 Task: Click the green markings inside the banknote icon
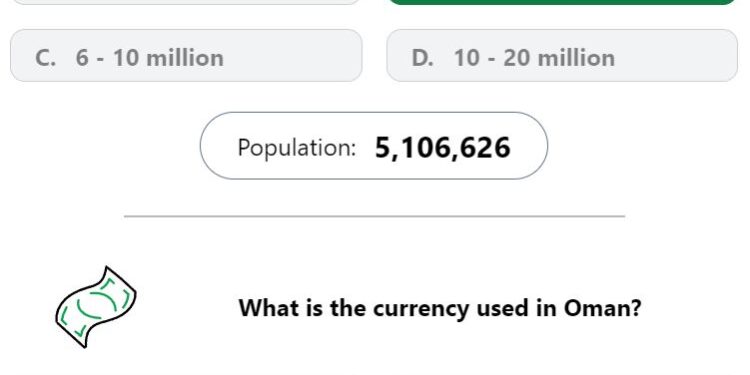[x=96, y=306]
